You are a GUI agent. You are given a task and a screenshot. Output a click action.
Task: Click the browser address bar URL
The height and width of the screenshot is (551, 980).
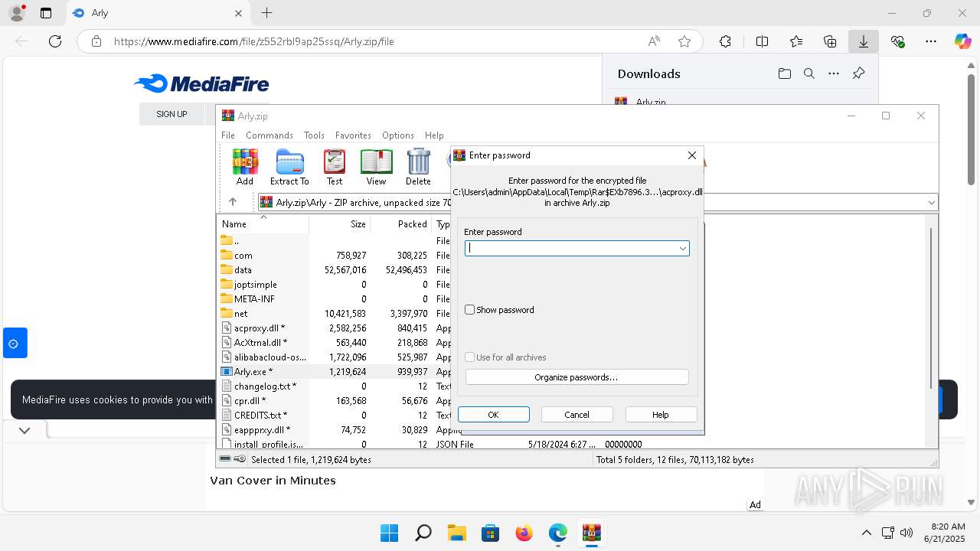(x=254, y=41)
